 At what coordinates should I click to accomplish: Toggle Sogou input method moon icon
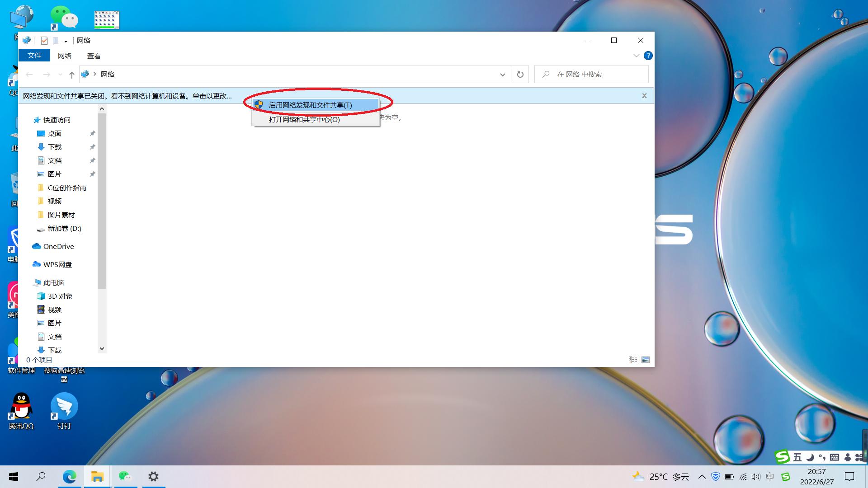coord(810,457)
